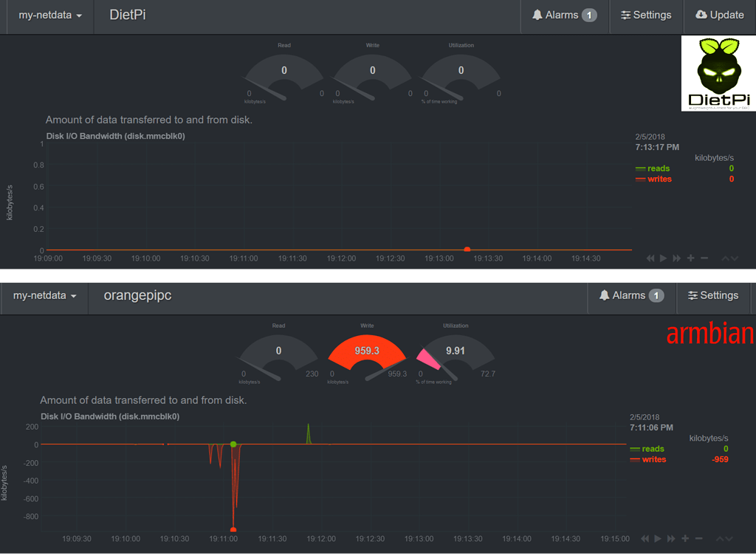Screen dimensions: 756x556
Task: Click play icon to resume DietPi chart refresh
Action: [x=663, y=258]
